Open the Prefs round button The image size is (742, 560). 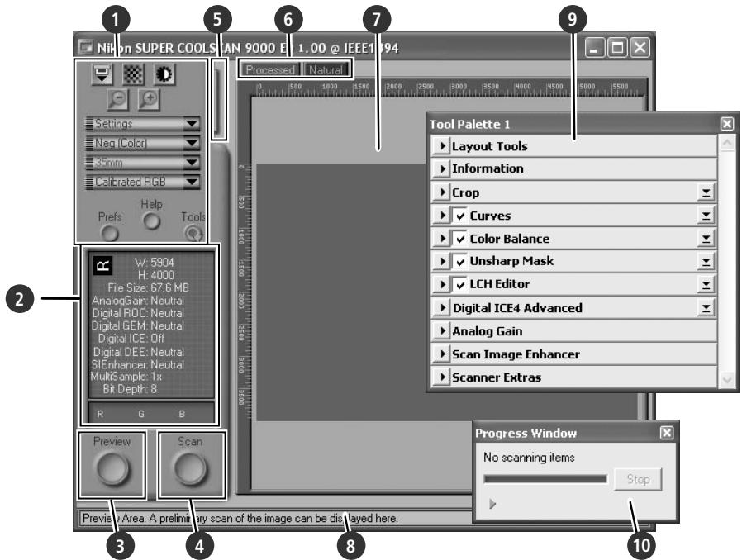[x=110, y=232]
